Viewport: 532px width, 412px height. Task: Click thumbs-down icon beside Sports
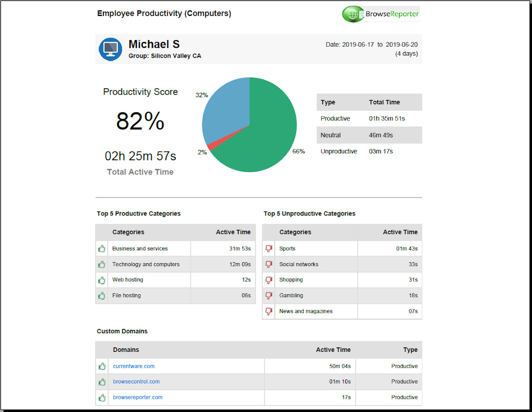269,249
